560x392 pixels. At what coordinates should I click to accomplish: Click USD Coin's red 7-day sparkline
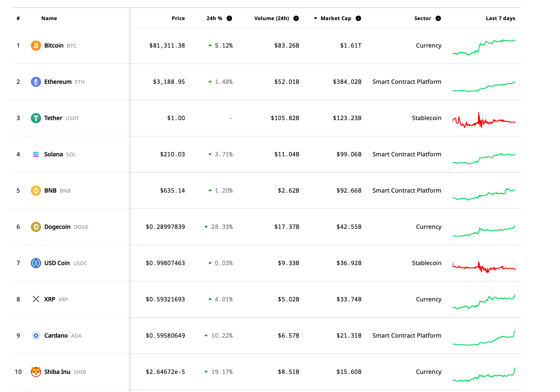point(484,267)
